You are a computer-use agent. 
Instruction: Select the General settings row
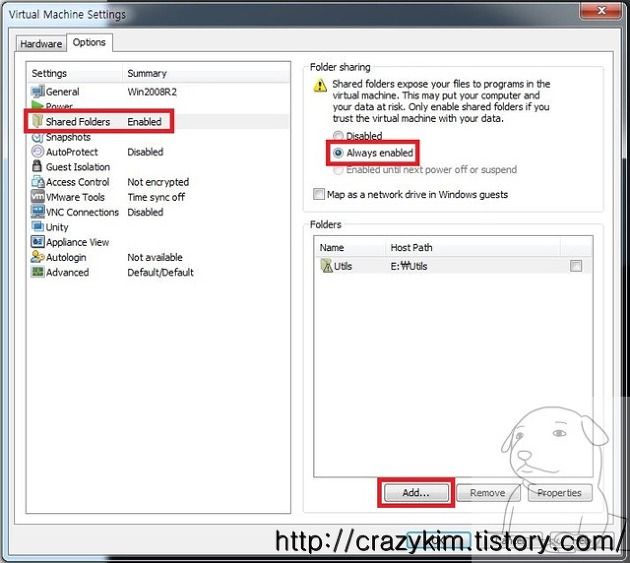159,92
